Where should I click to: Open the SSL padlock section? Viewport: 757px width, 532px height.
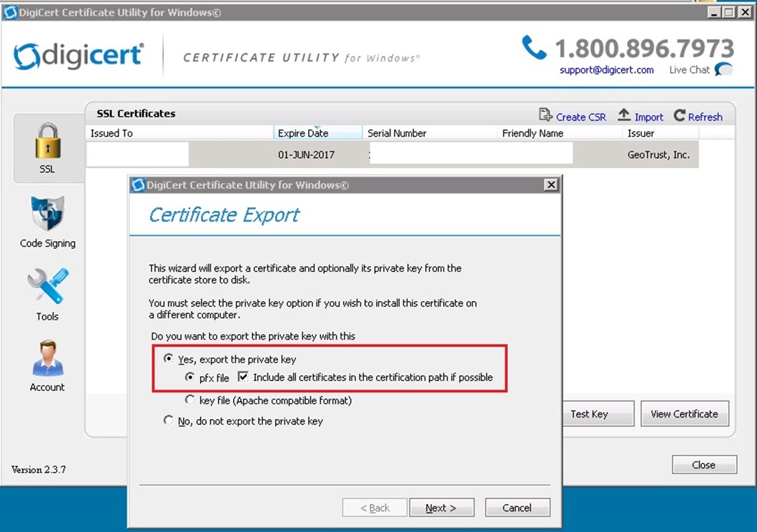coord(48,147)
